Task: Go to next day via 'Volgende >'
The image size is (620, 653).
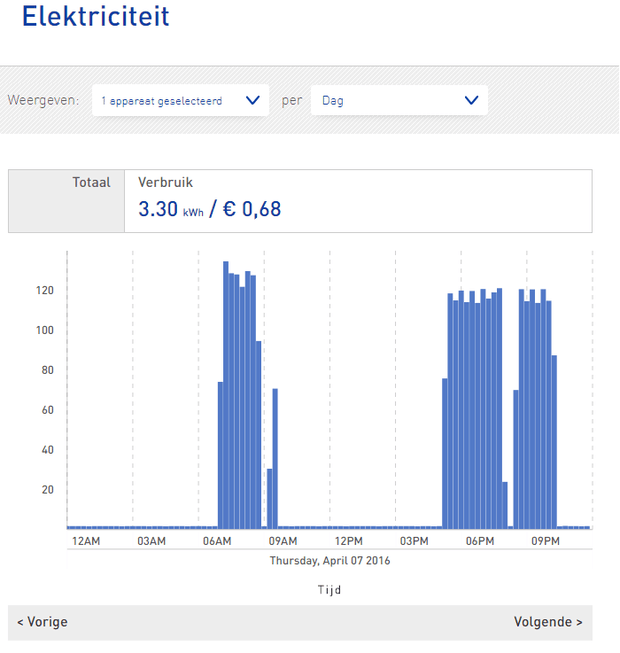Action: (x=548, y=622)
